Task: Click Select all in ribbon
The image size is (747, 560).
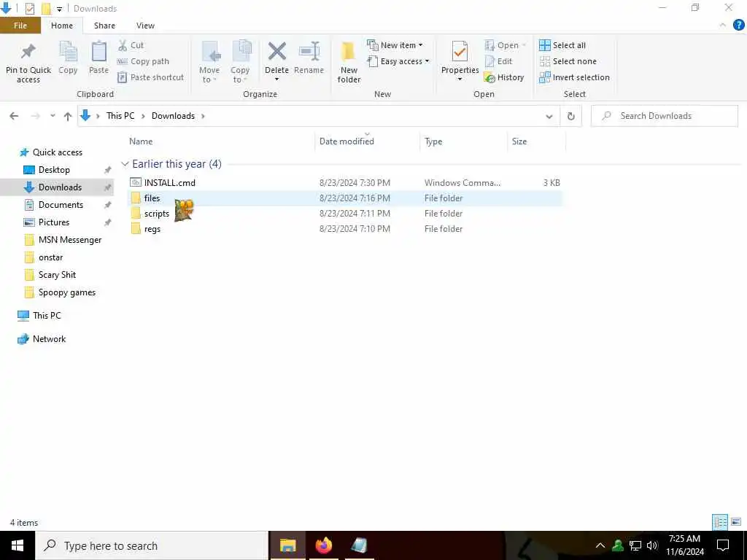Action: [x=562, y=45]
